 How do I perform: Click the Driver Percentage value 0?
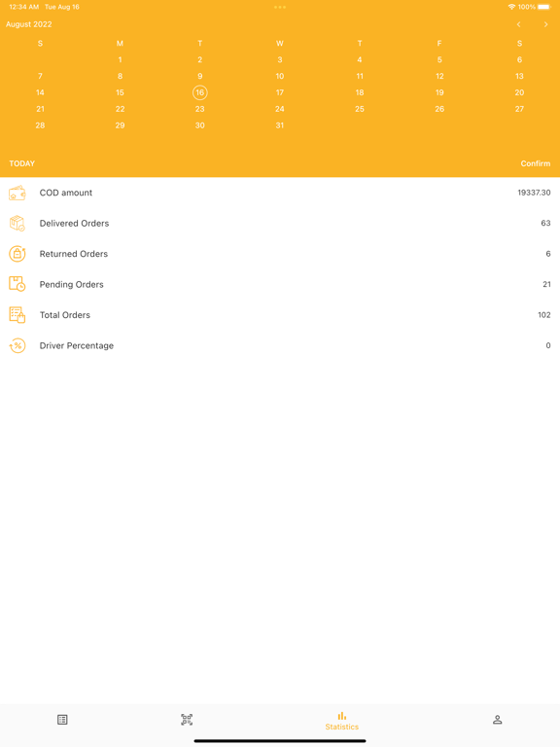click(x=548, y=345)
